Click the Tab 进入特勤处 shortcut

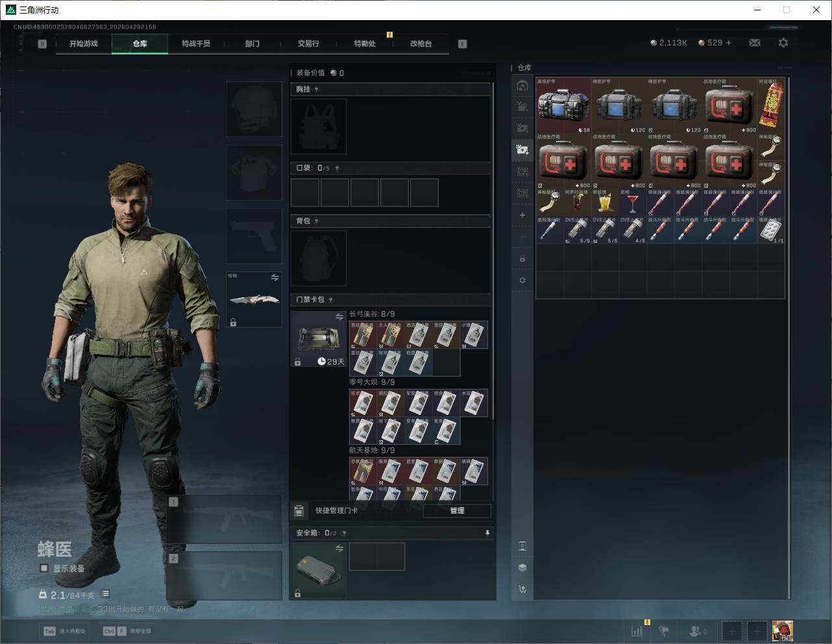point(64,631)
